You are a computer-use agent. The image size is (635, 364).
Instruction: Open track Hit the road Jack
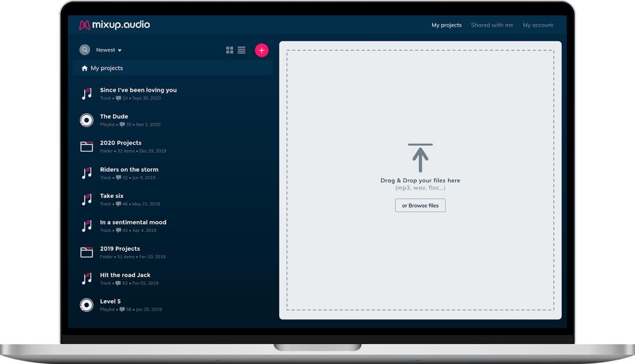(x=125, y=275)
